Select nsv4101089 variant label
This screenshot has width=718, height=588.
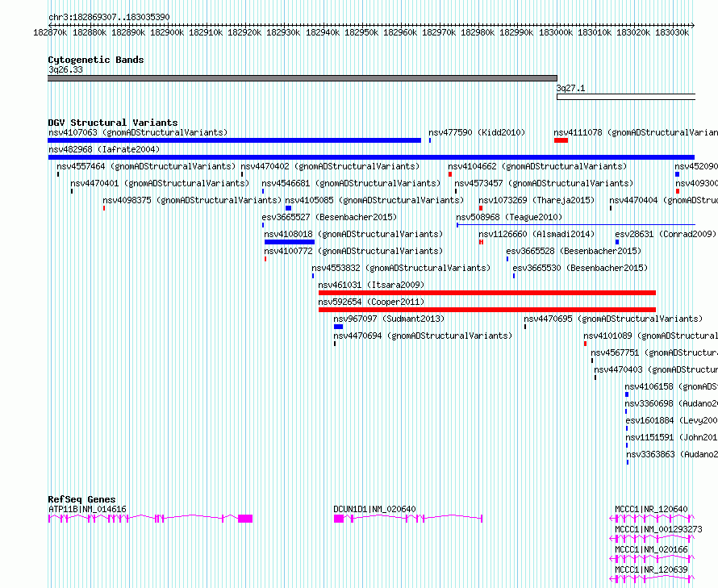651,336
